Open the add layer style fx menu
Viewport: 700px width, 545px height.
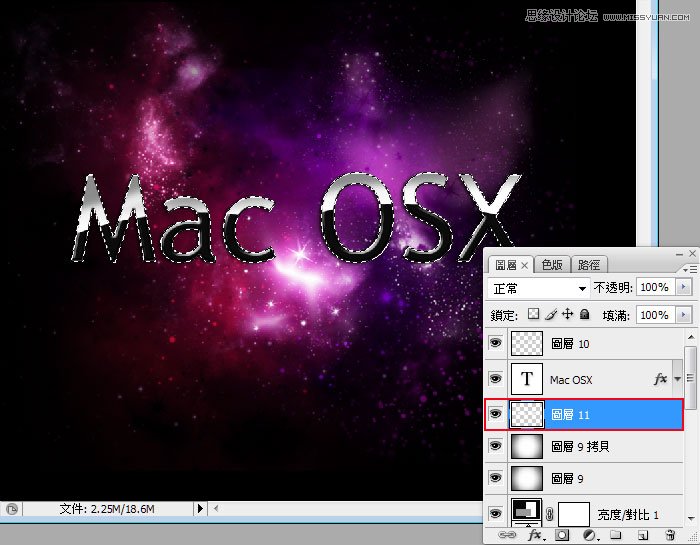pos(536,535)
